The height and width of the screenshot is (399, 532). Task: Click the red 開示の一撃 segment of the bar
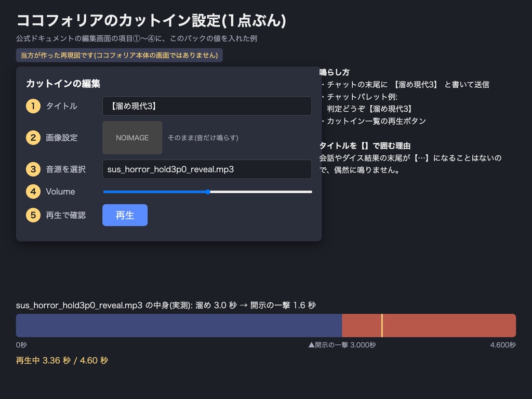pyautogui.click(x=429, y=325)
